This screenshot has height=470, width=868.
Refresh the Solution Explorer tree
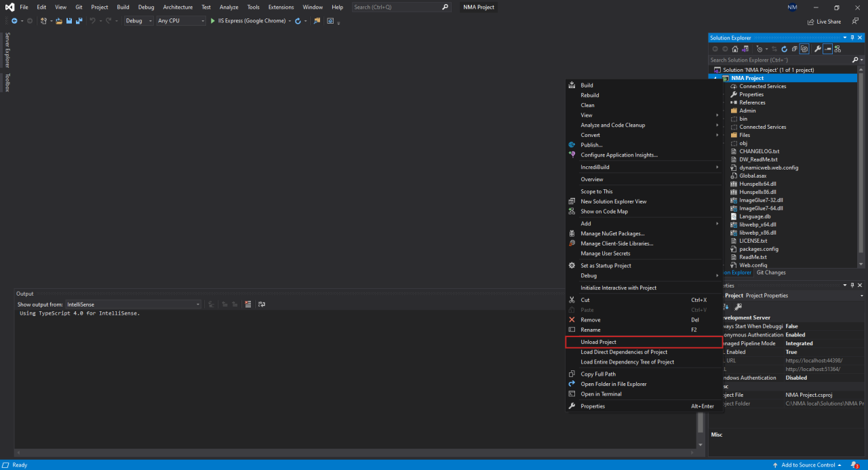(785, 49)
